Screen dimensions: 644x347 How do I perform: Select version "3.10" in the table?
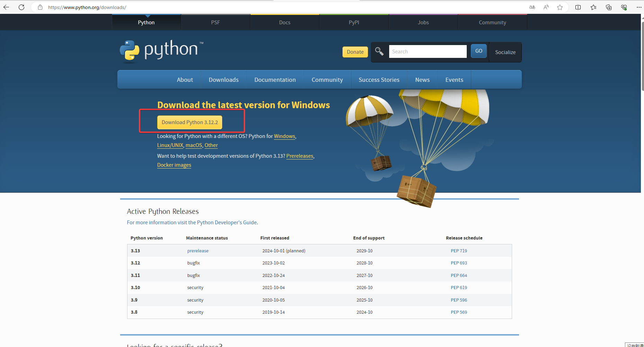(x=135, y=287)
